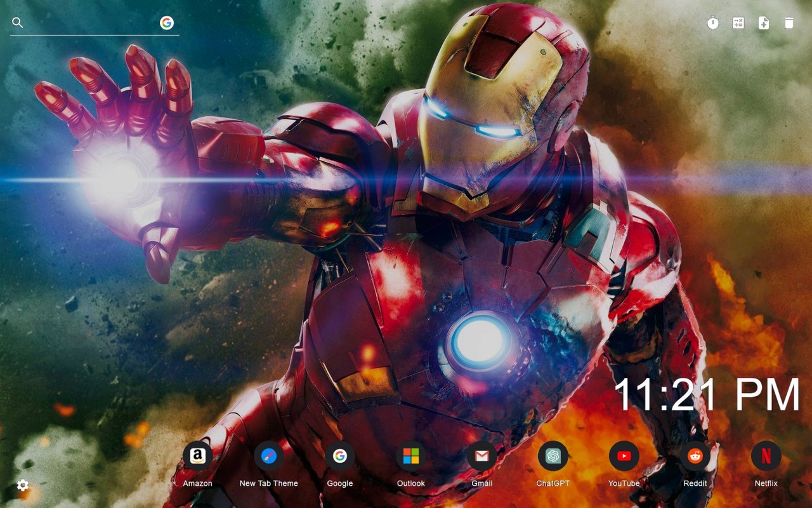Image resolution: width=812 pixels, height=508 pixels.
Task: Open the stopwatch timer tool
Action: click(x=713, y=23)
